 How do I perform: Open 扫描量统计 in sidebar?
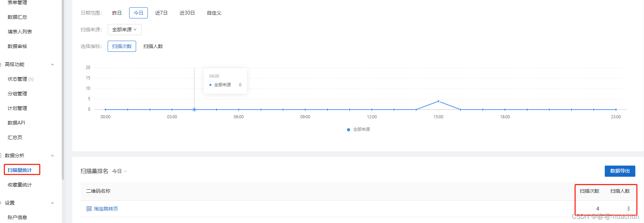coord(20,170)
